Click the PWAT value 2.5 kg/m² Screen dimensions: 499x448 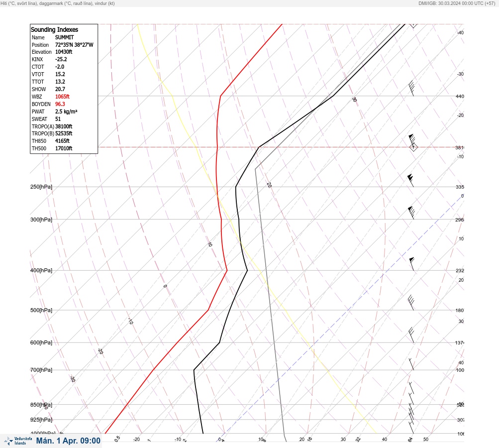pos(66,112)
